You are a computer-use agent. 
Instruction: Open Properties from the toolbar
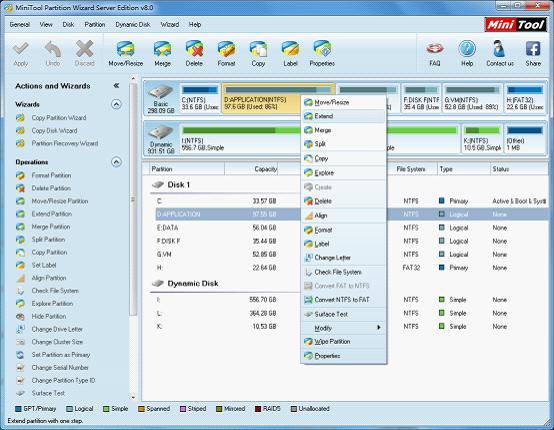click(x=322, y=53)
